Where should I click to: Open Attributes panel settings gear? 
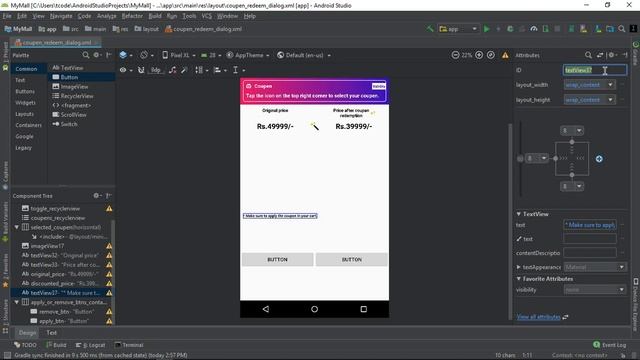pyautogui.click(x=611, y=55)
